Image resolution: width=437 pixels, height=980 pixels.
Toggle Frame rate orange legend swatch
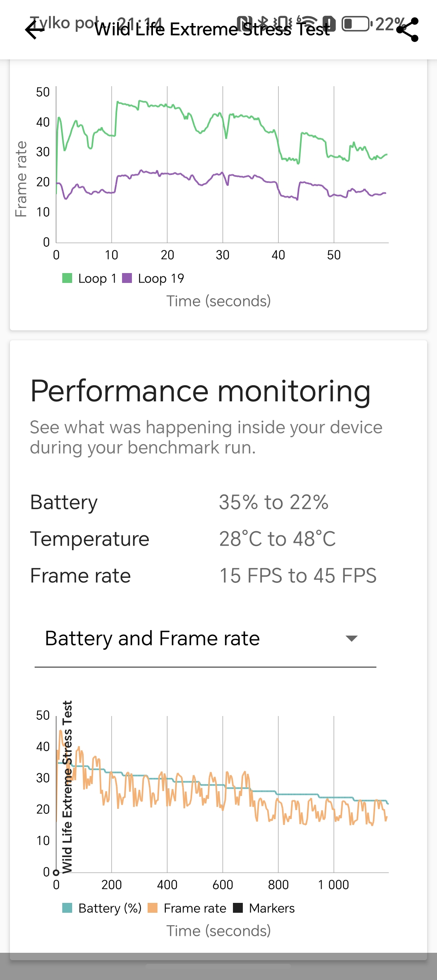[x=153, y=908]
